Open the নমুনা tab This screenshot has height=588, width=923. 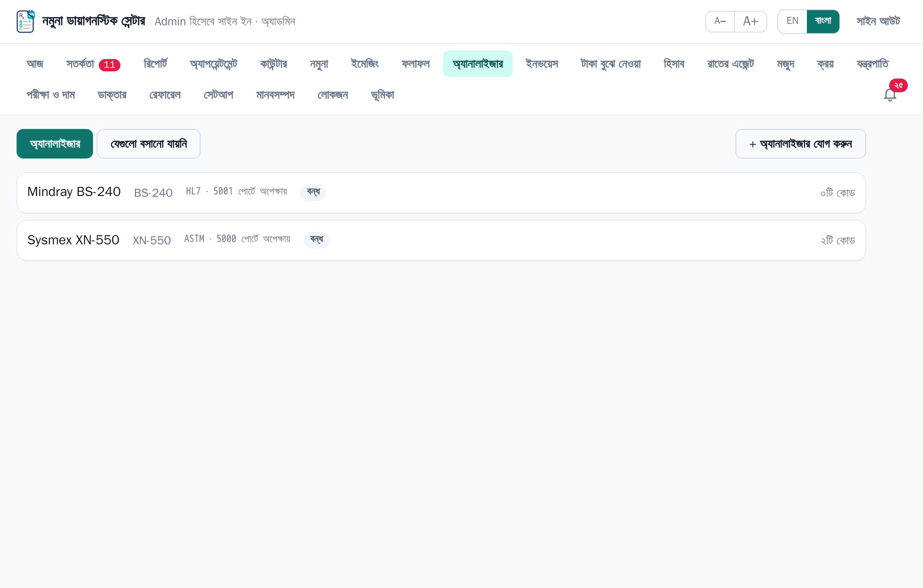[x=319, y=64]
